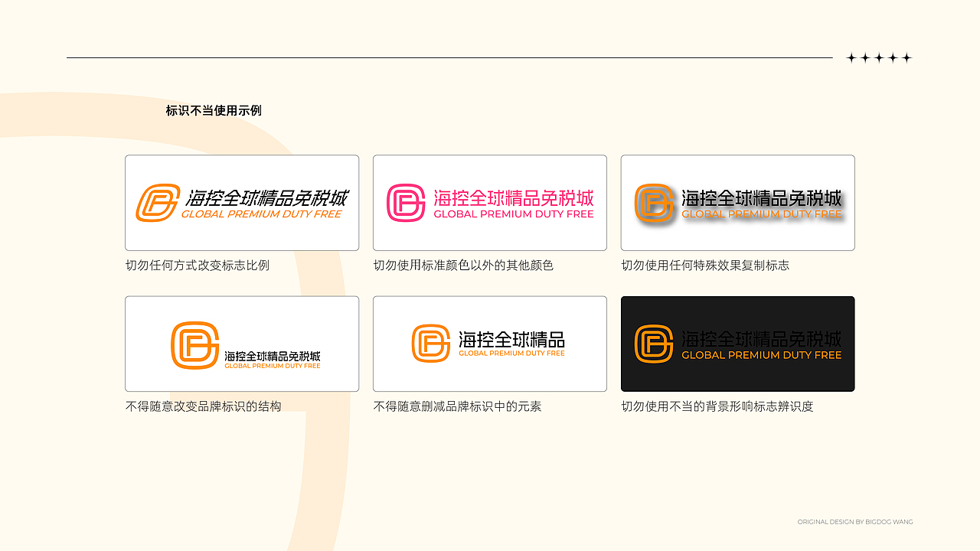Open the 标识不当使用示例 heading

211,110
